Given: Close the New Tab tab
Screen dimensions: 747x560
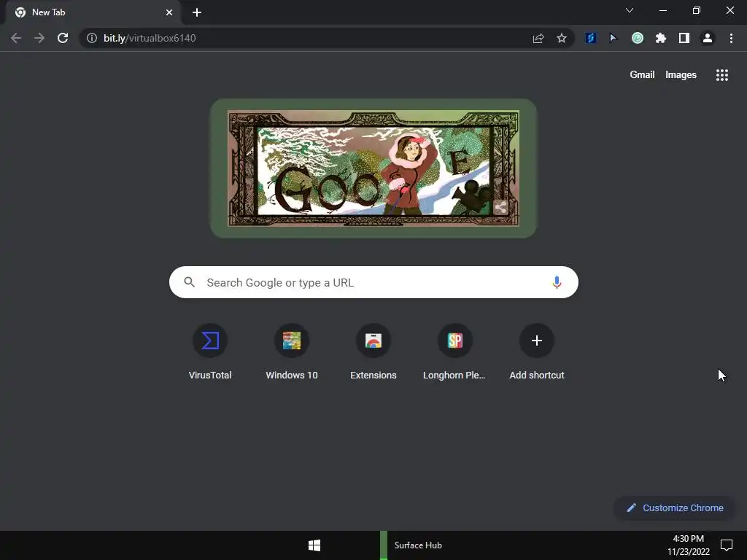Looking at the screenshot, I should (x=169, y=12).
